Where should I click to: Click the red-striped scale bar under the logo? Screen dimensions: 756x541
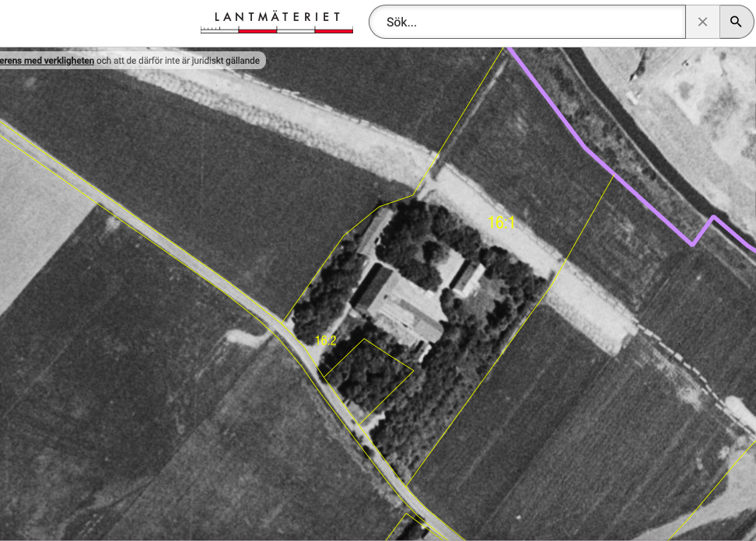(x=277, y=30)
